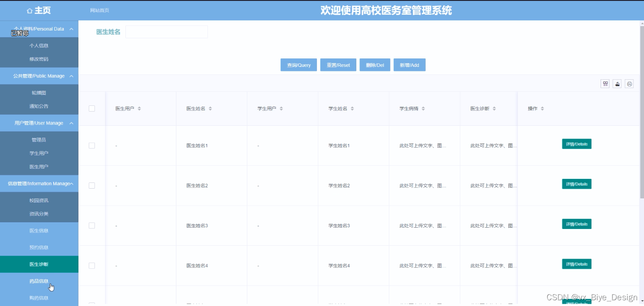Image resolution: width=644 pixels, height=306 pixels.
Task: Click the export table icon
Action: (x=617, y=84)
